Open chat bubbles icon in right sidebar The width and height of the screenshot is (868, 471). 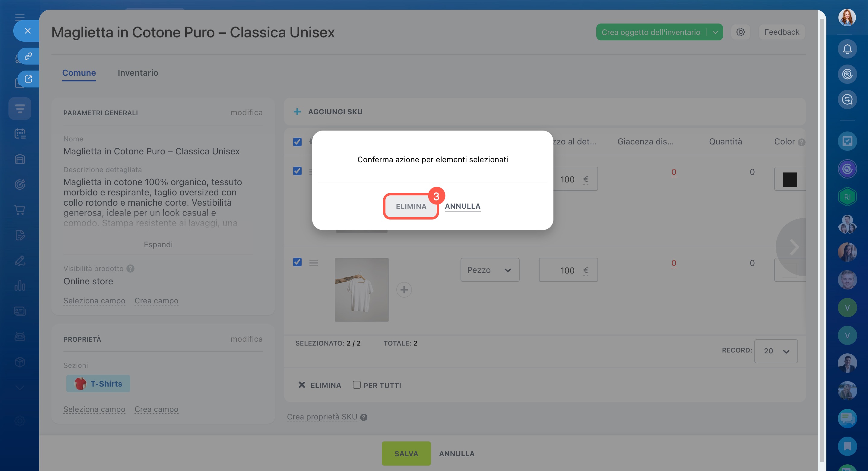click(x=847, y=418)
